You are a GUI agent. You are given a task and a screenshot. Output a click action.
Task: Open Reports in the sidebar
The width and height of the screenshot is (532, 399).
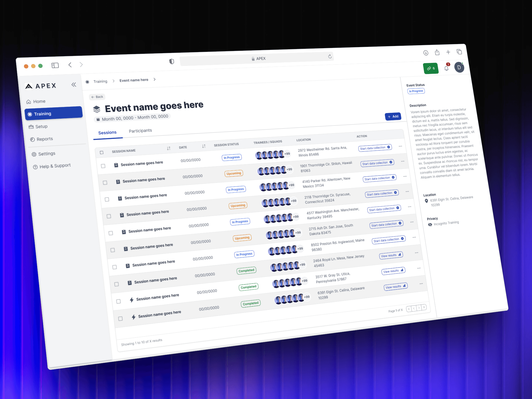coord(44,139)
